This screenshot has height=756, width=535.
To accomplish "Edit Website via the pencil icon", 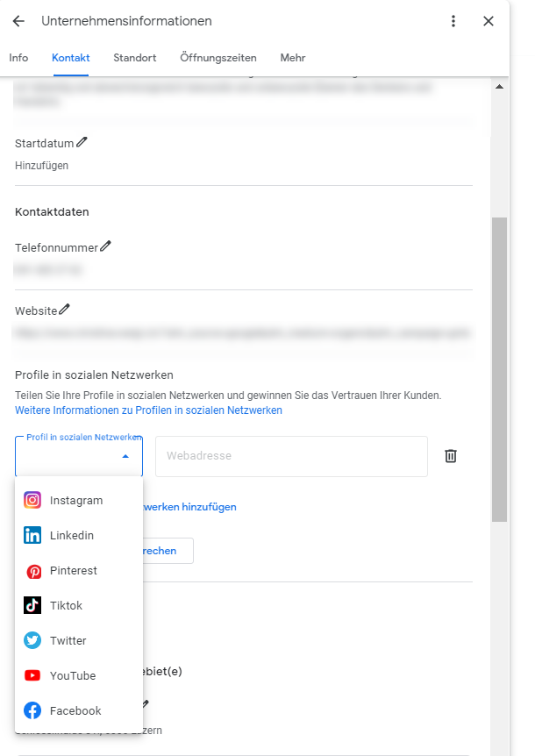I will 64,310.
